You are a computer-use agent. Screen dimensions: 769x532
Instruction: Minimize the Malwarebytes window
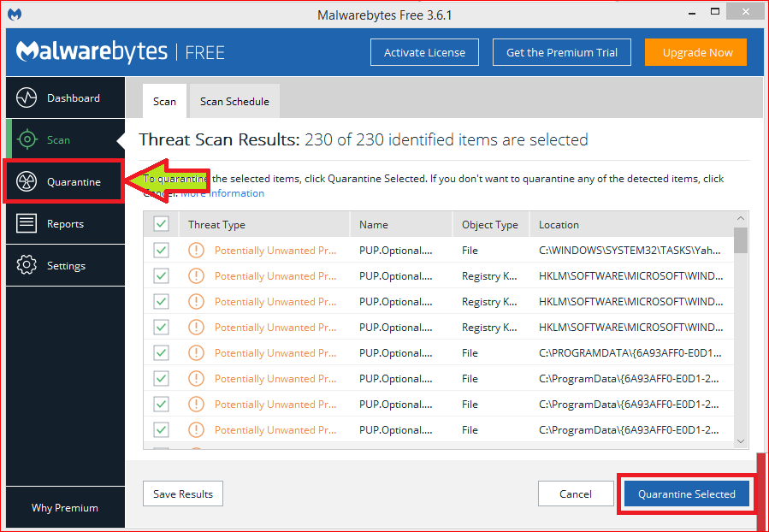(x=692, y=13)
